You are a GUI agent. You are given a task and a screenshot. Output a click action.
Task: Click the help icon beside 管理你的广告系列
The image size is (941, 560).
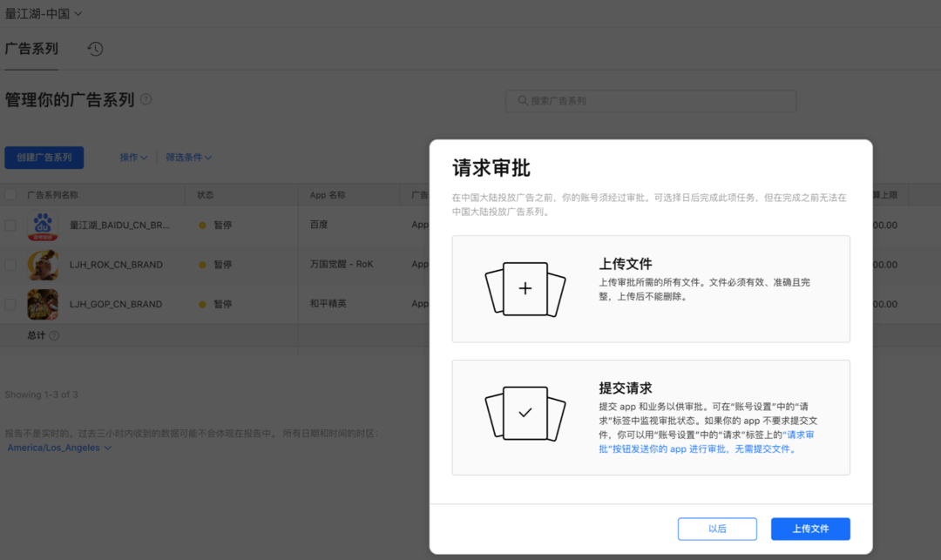(146, 99)
